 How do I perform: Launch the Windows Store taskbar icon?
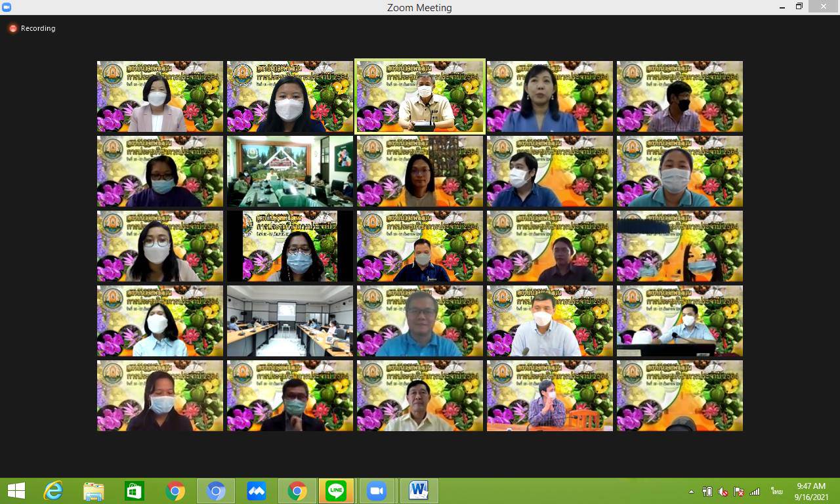tap(135, 491)
